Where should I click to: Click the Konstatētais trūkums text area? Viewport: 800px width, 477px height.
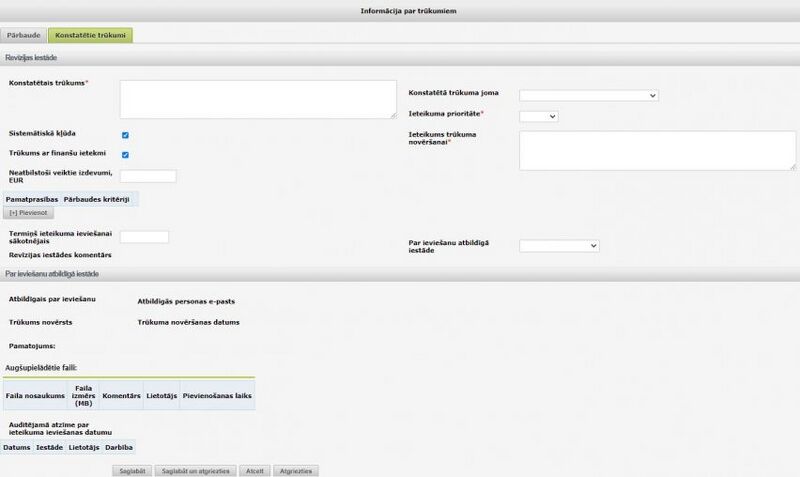pos(258,99)
